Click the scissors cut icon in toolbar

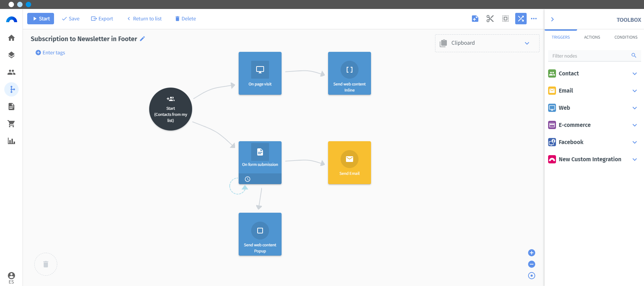click(x=490, y=19)
